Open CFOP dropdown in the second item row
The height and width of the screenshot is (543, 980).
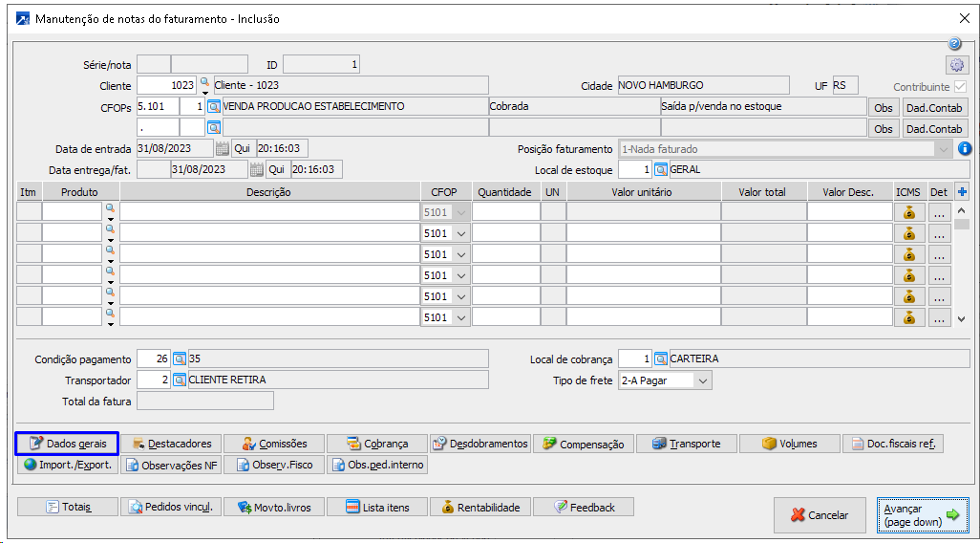coord(462,233)
